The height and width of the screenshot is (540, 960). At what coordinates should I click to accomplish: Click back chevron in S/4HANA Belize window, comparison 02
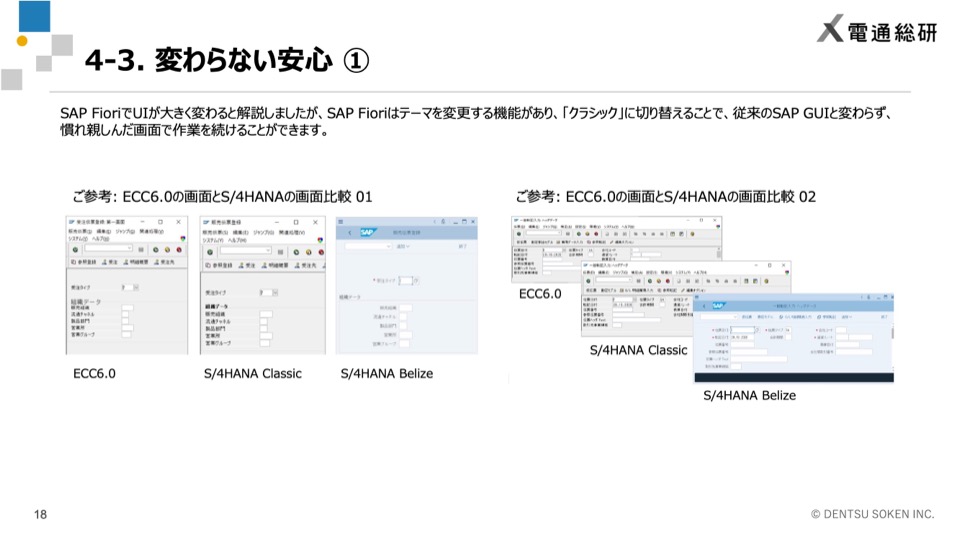tap(704, 306)
